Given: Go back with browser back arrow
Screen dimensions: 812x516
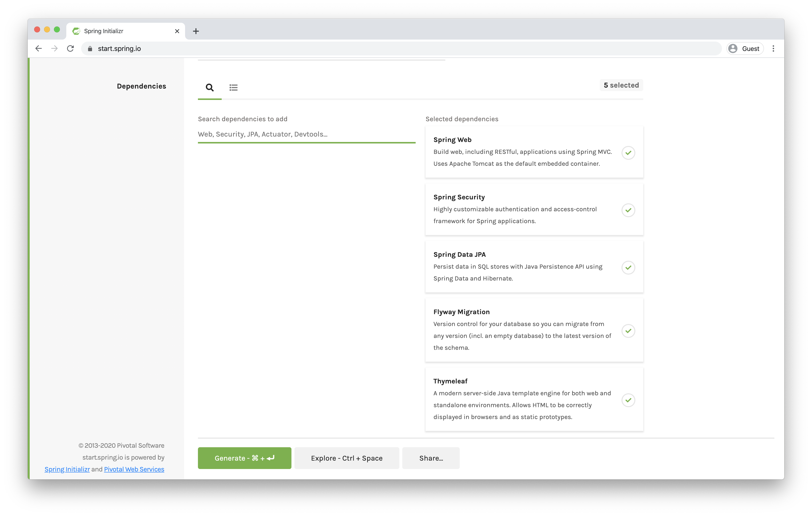Looking at the screenshot, I should 38,48.
